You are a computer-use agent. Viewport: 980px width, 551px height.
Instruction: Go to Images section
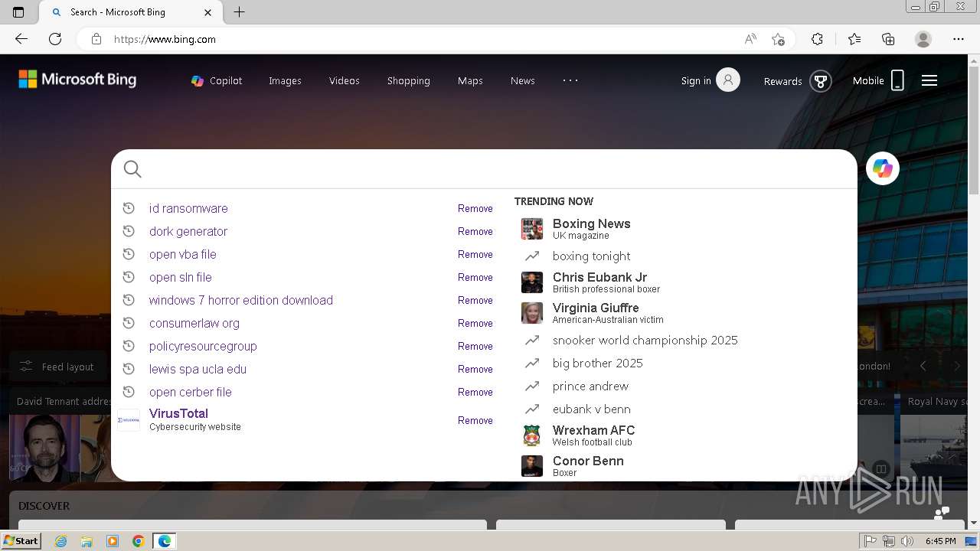[285, 80]
